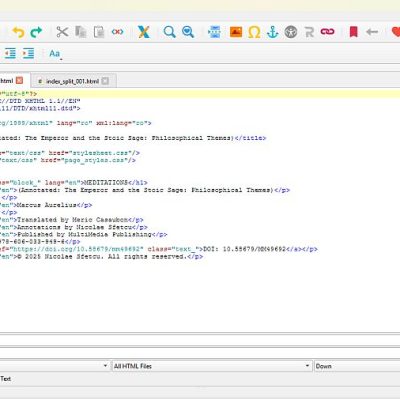400x400 pixels.
Task: Open the Down direction dropdown
Action: tap(357, 366)
